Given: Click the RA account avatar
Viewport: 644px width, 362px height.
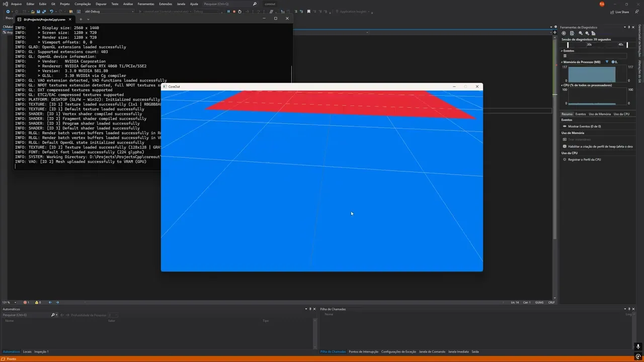Looking at the screenshot, I should pyautogui.click(x=602, y=4).
